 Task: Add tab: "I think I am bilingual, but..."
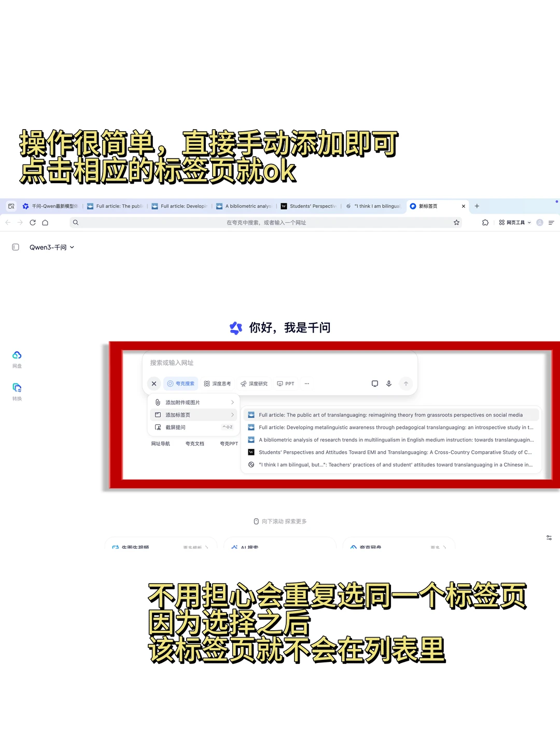pyautogui.click(x=391, y=465)
